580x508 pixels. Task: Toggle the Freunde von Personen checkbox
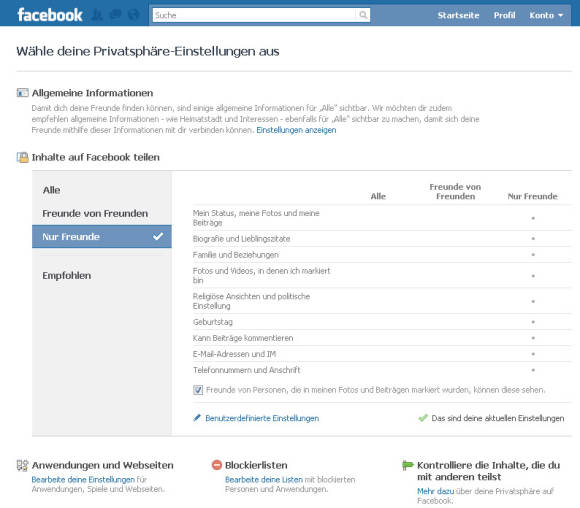click(x=198, y=390)
